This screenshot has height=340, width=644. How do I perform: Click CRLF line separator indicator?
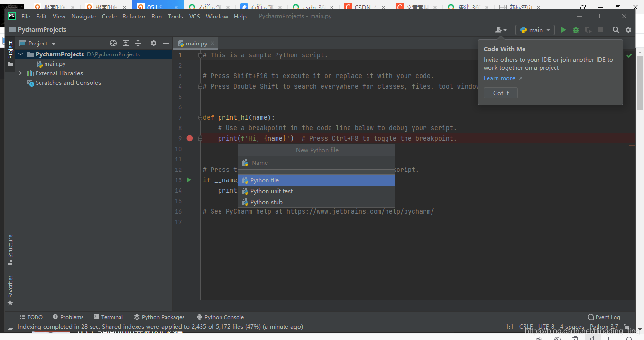click(x=526, y=327)
